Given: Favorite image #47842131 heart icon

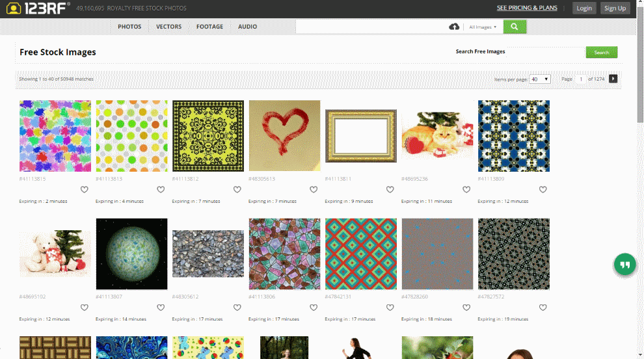Looking at the screenshot, I should pyautogui.click(x=390, y=307).
